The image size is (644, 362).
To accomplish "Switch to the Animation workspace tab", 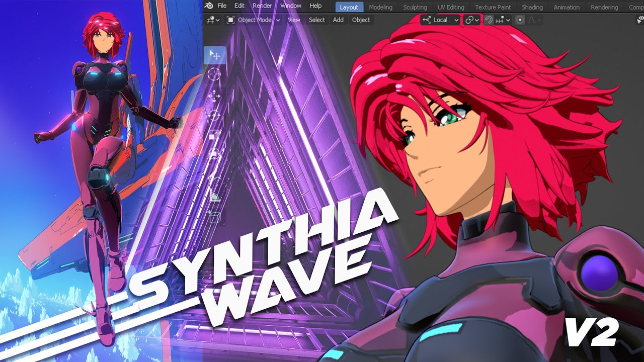I will [567, 7].
